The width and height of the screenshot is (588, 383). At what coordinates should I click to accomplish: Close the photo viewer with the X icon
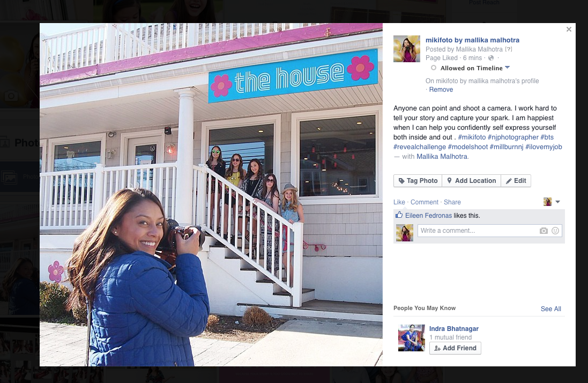569,30
